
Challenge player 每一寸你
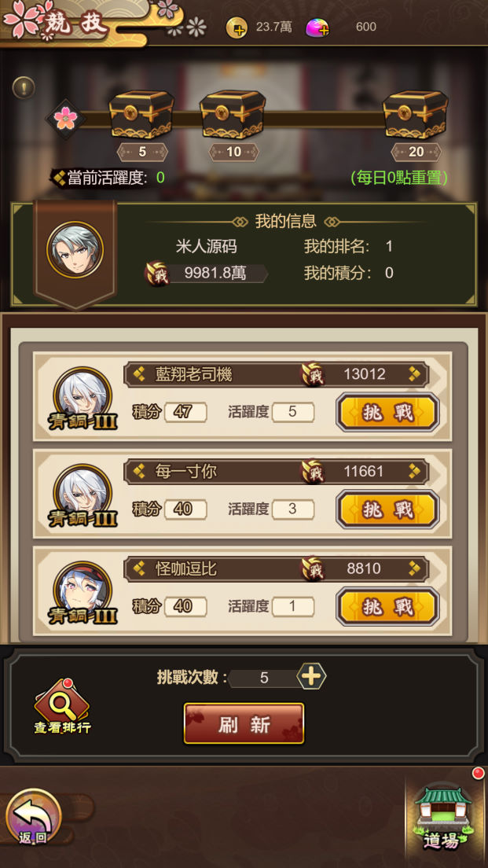click(388, 509)
